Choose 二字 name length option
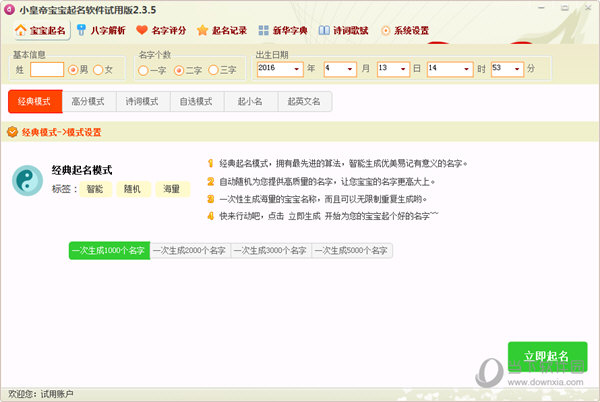Screen dimensions: 600x402 click(x=179, y=71)
